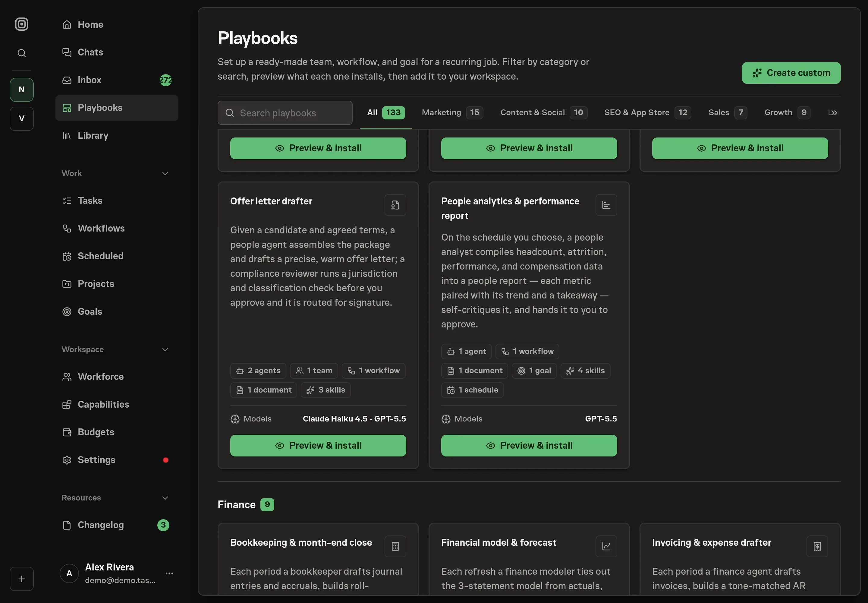Image resolution: width=868 pixels, height=603 pixels.
Task: Open the search icon in the rail
Action: click(21, 53)
